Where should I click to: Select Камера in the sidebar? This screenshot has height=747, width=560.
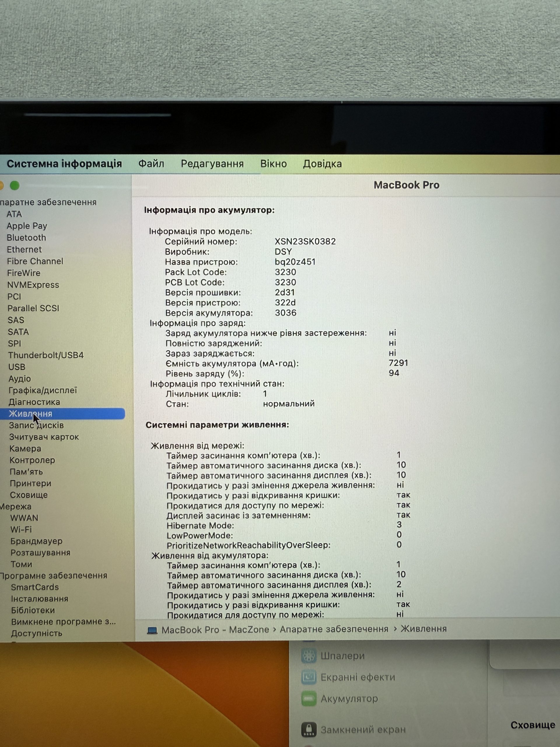[25, 449]
